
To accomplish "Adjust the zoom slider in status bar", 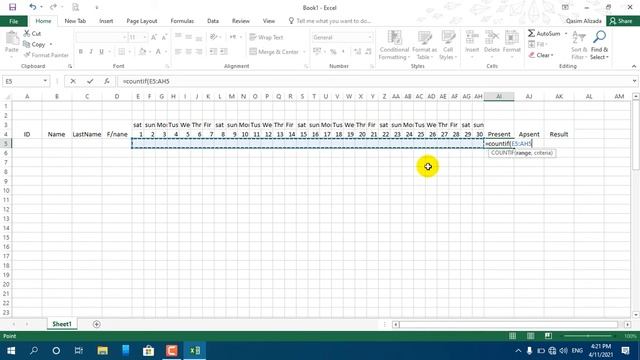I will click(588, 336).
